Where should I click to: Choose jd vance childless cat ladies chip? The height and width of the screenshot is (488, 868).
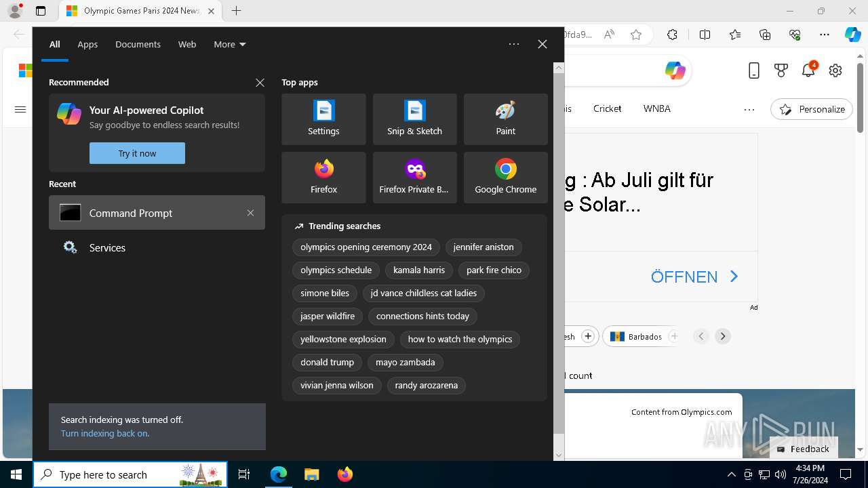point(424,293)
